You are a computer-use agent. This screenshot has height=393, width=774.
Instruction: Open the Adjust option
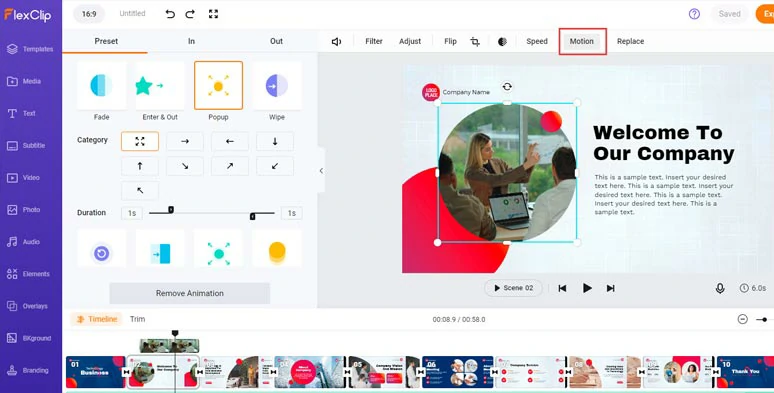(x=410, y=41)
